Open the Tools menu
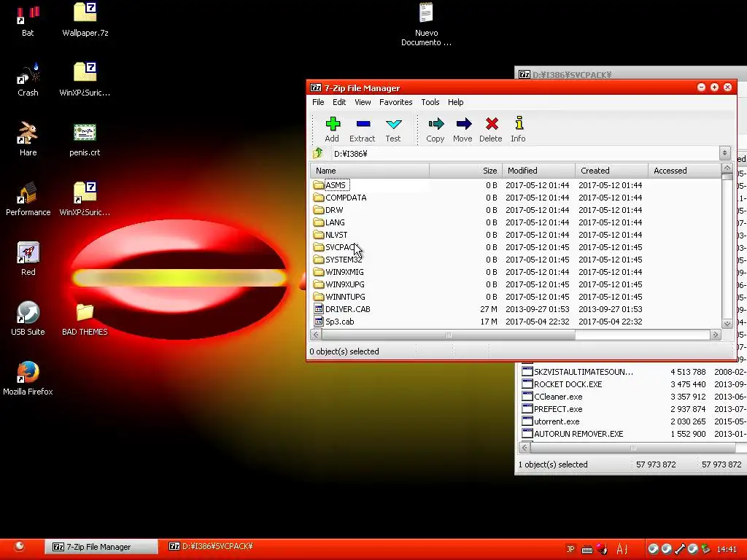Screen dimensions: 747x560 tap(430, 102)
